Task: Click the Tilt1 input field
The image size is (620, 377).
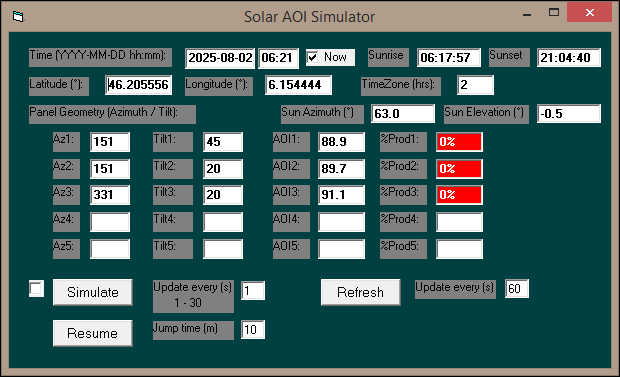Action: 223,142
